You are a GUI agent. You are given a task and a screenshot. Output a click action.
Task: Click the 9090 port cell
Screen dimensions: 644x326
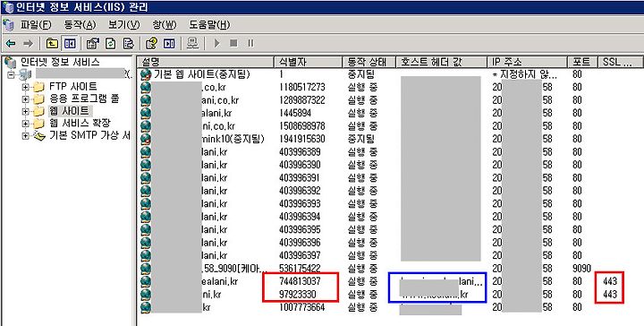coord(581,269)
